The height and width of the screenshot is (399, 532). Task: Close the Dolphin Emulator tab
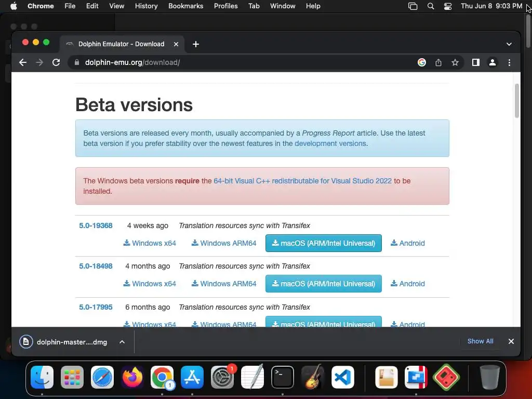176,44
